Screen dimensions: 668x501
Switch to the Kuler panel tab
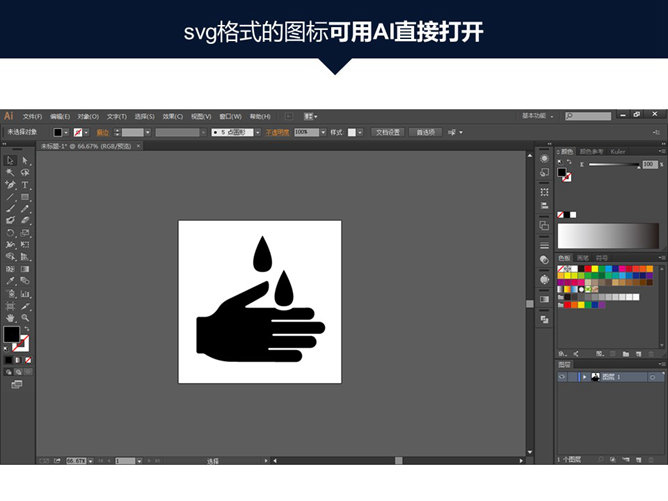[x=618, y=151]
